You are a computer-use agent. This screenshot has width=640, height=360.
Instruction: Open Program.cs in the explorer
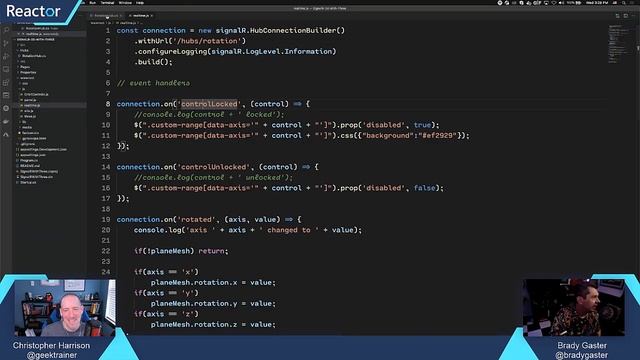[29, 160]
